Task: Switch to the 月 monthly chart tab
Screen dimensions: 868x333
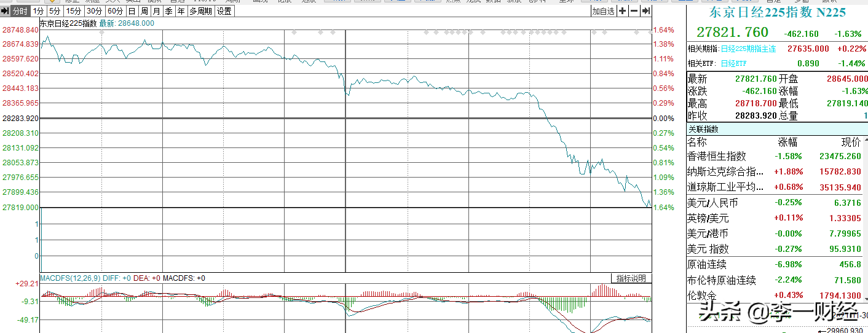Action: coord(156,11)
